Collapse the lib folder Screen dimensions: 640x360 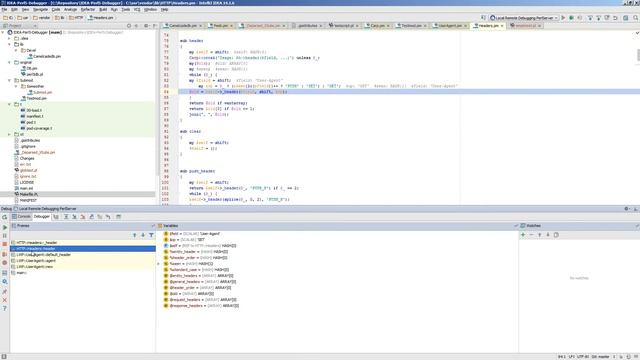click(x=9, y=44)
